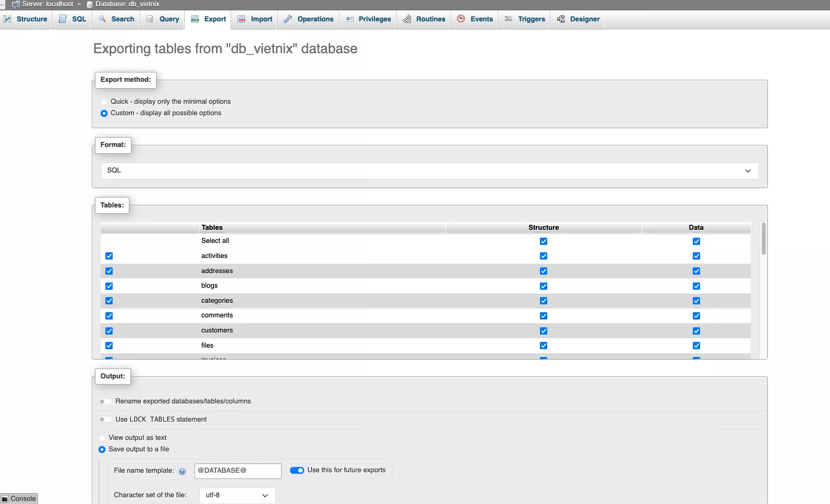Viewport: 830px width, 504px height.
Task: Toggle Use this for future exports
Action: [x=297, y=470]
